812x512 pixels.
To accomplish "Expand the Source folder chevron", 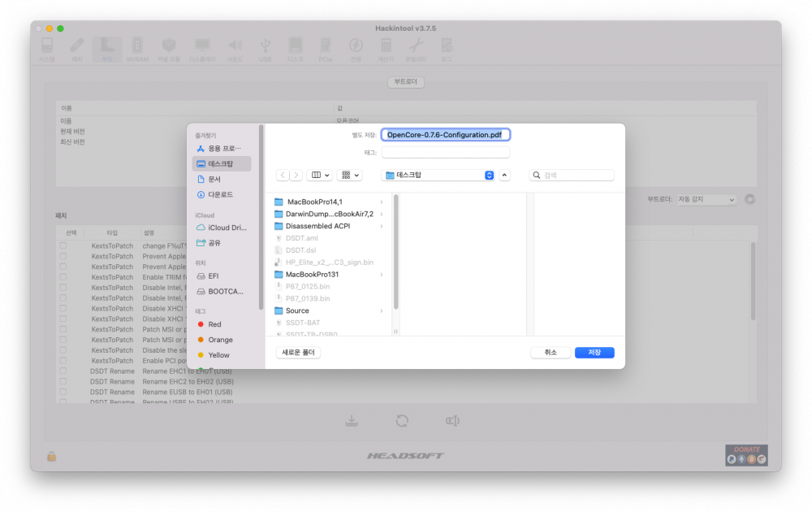I will point(382,310).
